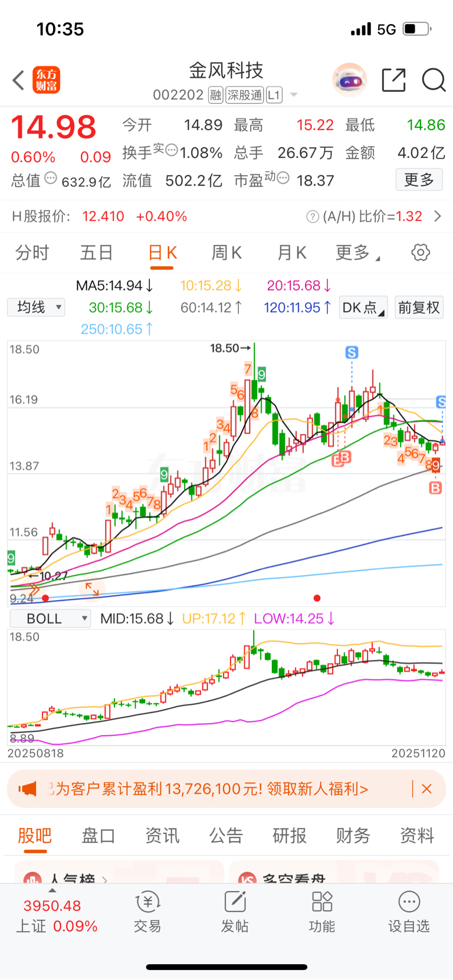Select the 周K chart tab

pos(226,253)
